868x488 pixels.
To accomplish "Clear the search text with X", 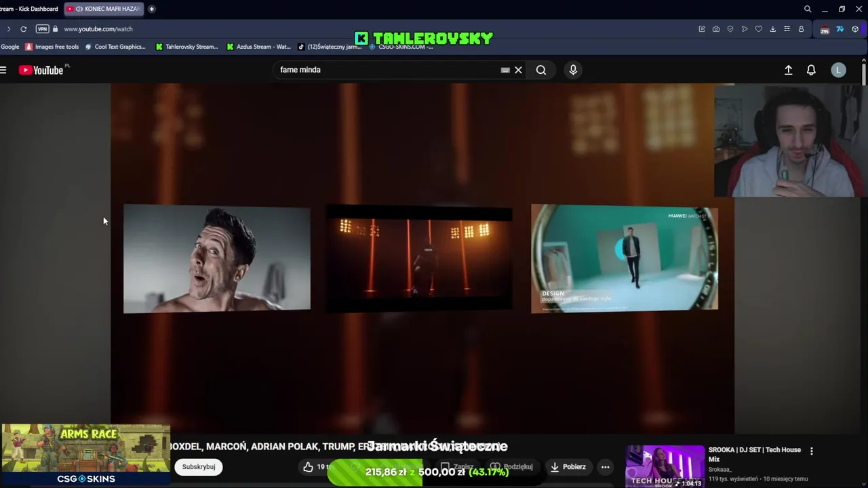I will (518, 70).
